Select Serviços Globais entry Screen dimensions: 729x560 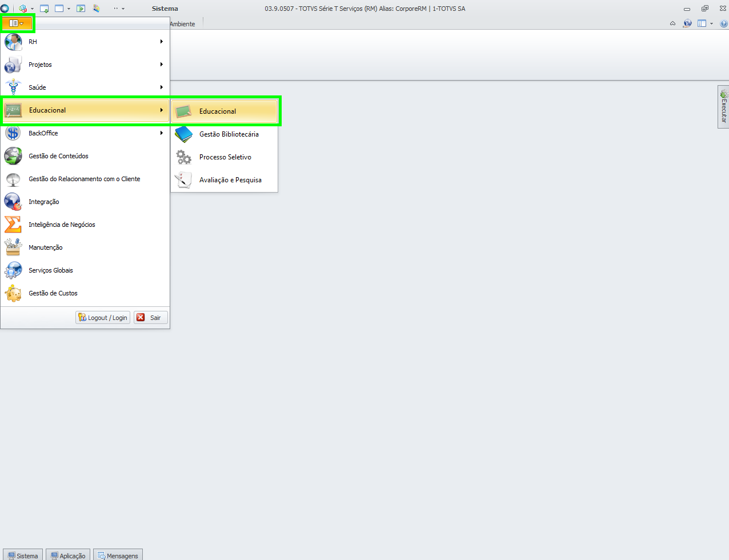(x=85, y=270)
